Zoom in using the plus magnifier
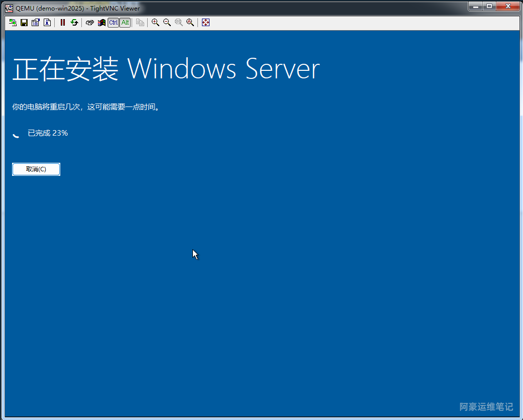 click(155, 23)
